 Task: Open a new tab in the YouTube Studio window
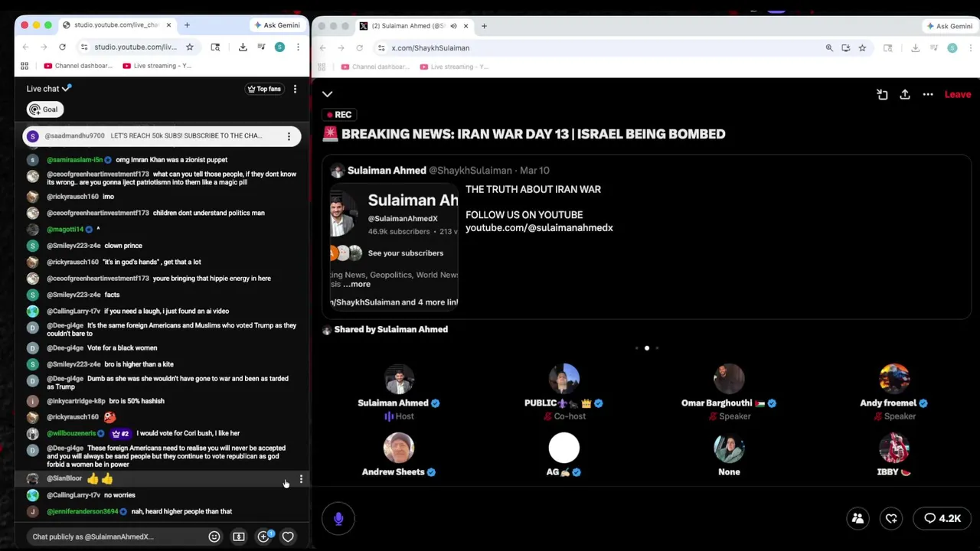point(187,25)
